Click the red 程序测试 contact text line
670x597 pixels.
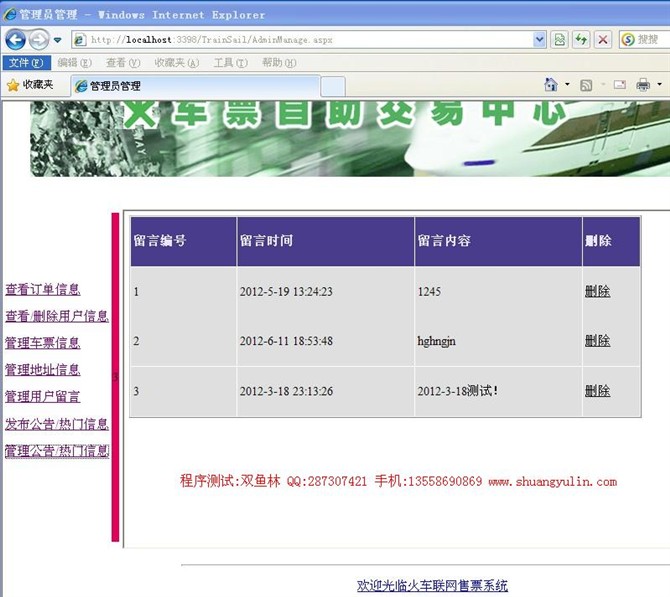398,481
